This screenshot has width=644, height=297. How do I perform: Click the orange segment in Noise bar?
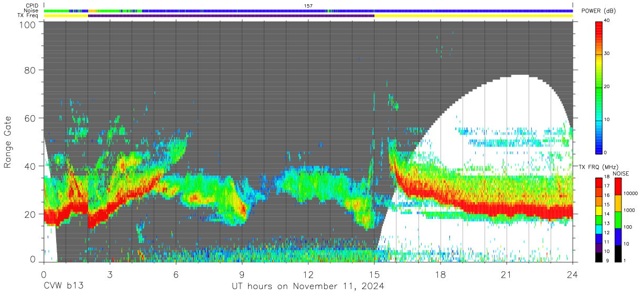point(92,10)
